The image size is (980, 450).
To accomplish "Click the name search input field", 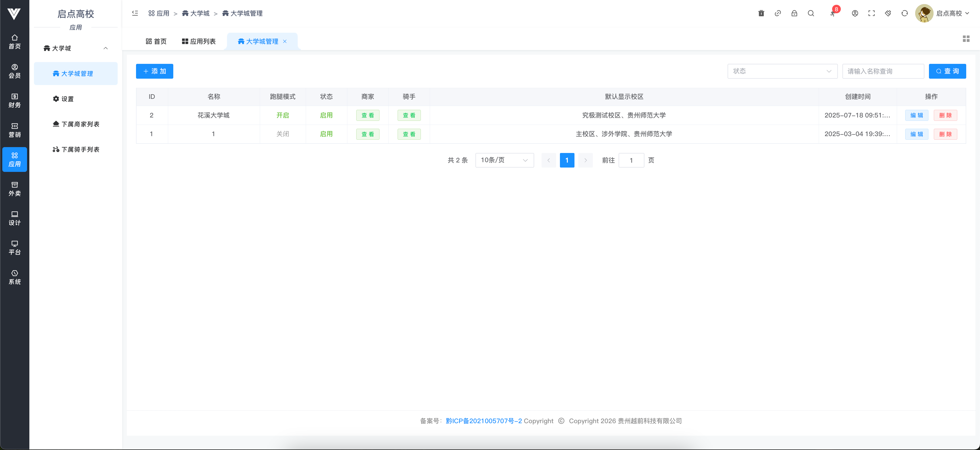I will click(883, 71).
